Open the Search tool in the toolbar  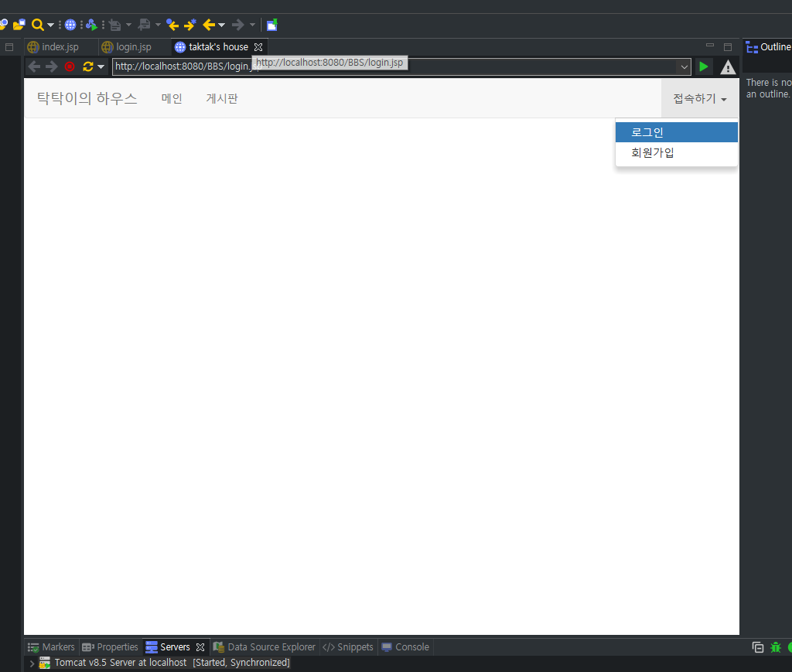coord(37,25)
